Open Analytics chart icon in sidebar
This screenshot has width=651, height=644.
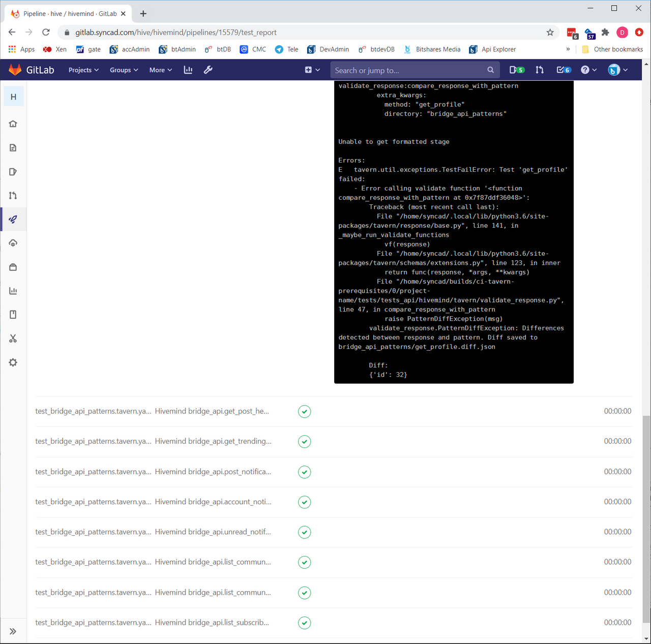pyautogui.click(x=13, y=291)
